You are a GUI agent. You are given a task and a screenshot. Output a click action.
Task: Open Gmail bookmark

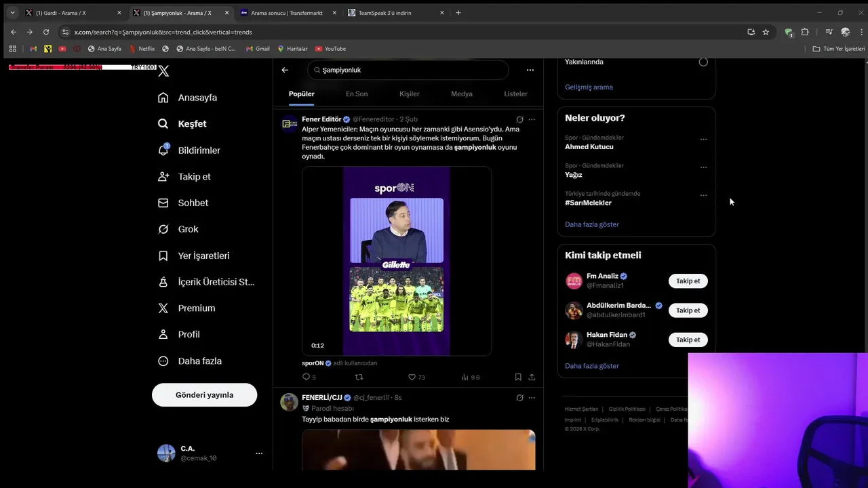(x=258, y=49)
